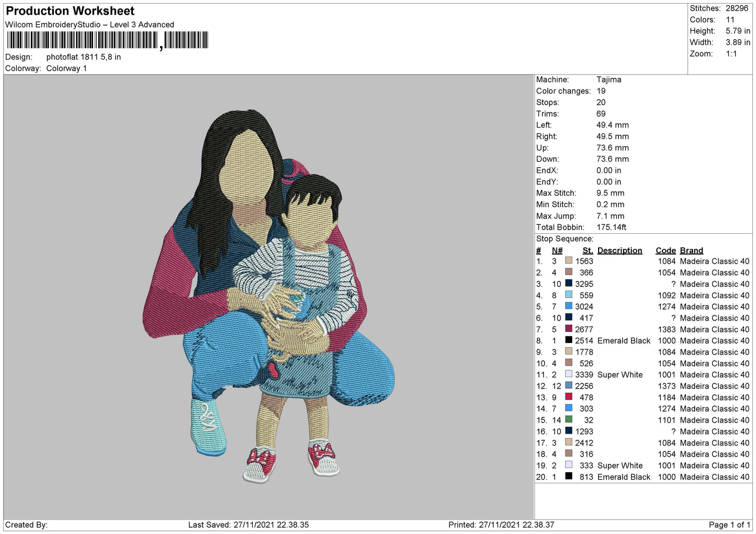
Task: Click the Colors value 11
Action: point(730,20)
